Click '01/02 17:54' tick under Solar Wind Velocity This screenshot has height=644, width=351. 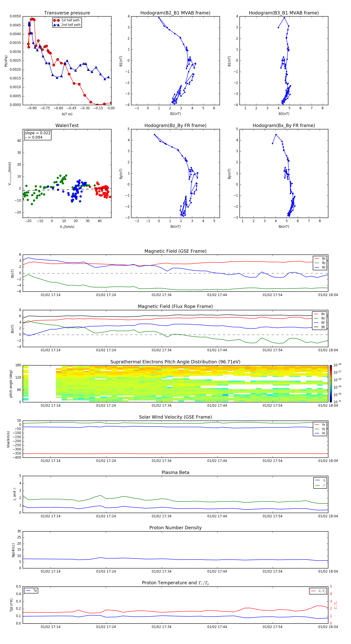[273, 461]
